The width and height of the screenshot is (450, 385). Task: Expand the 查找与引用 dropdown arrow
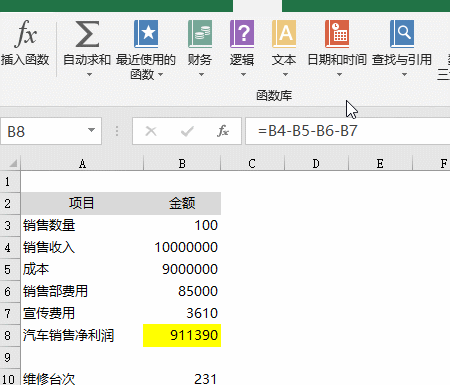click(x=404, y=74)
